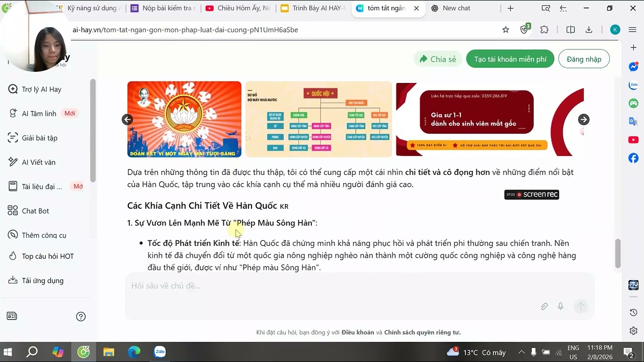Open the Quốc hội diagram thumbnail
Image resolution: width=644 pixels, height=362 pixels.
click(x=318, y=119)
